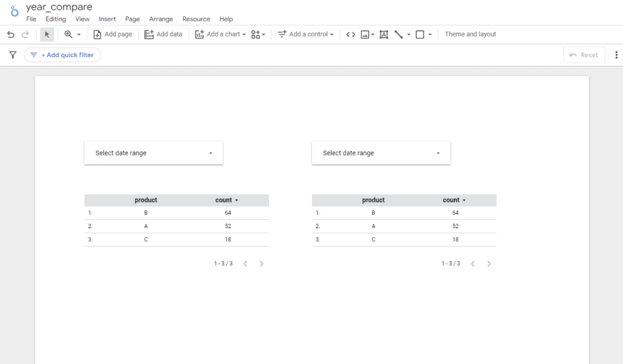Click the URL embed code icon
This screenshot has height=364, width=623.
tap(350, 35)
